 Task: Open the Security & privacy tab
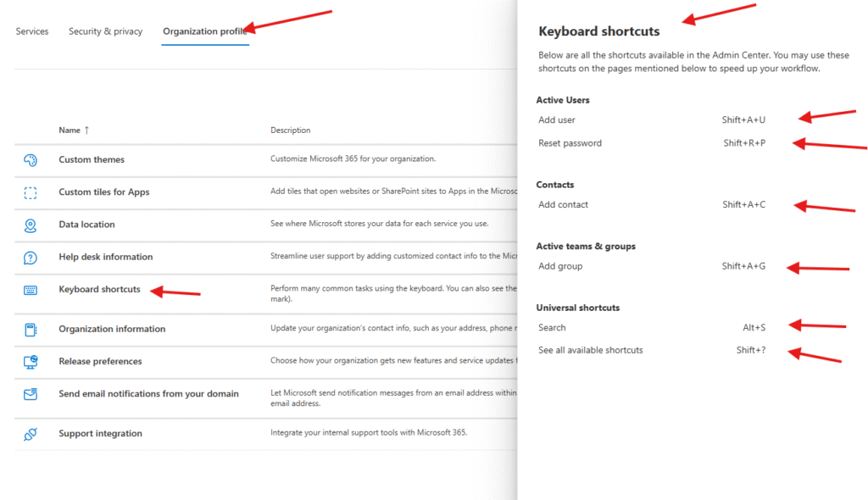point(105,31)
